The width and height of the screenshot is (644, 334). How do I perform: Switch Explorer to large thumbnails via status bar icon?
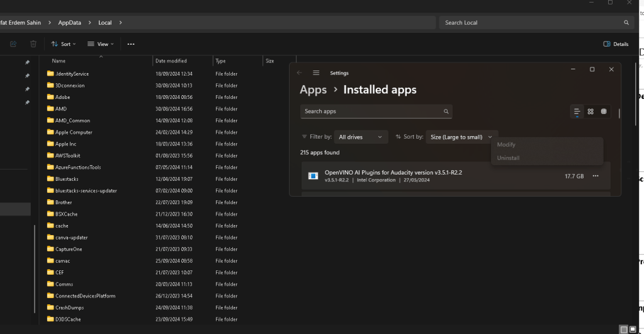tap(633, 330)
